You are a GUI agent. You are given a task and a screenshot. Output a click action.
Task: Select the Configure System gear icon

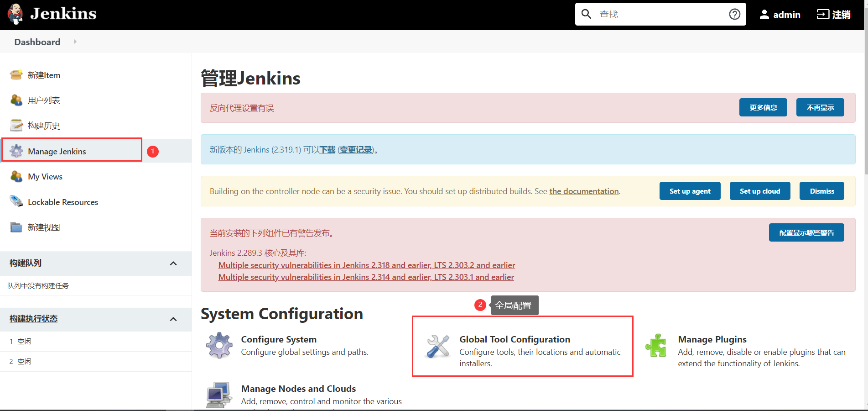(219, 345)
